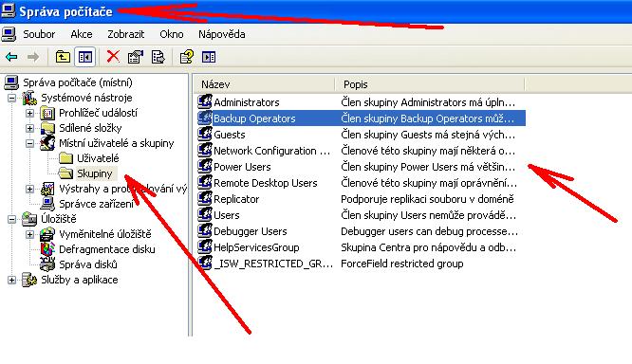
Task: Select Prohlížeč událostí tree item
Action: (x=98, y=113)
